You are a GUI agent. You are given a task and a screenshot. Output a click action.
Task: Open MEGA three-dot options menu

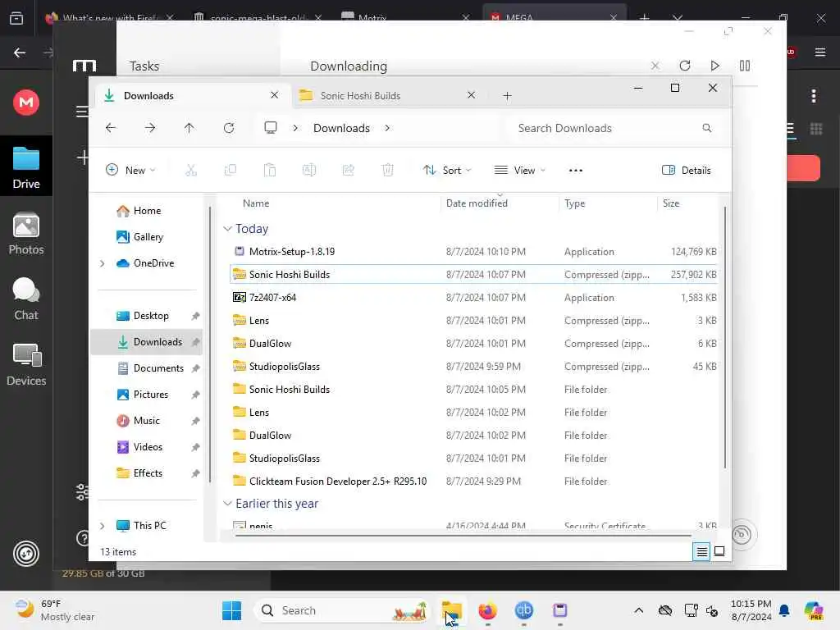(x=814, y=96)
